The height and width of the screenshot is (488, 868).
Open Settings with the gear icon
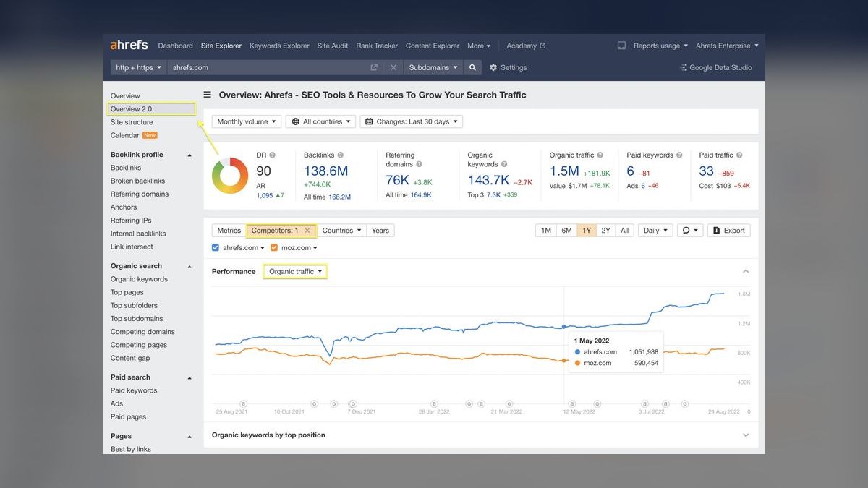[509, 67]
